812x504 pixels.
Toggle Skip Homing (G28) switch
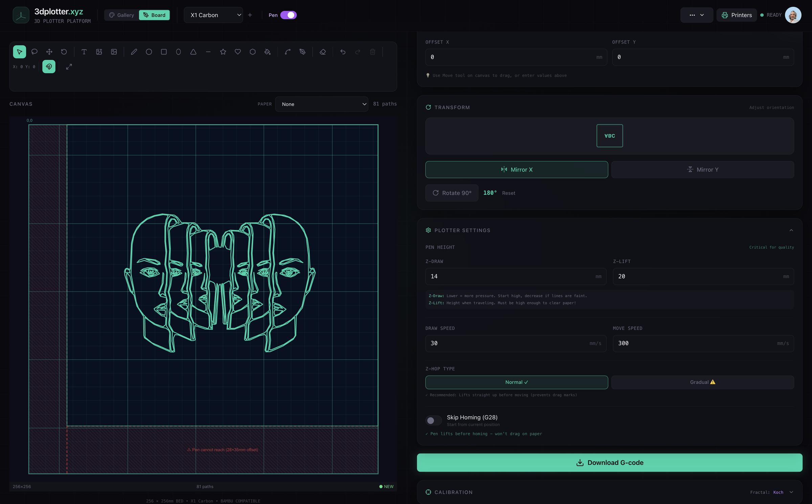pos(433,420)
